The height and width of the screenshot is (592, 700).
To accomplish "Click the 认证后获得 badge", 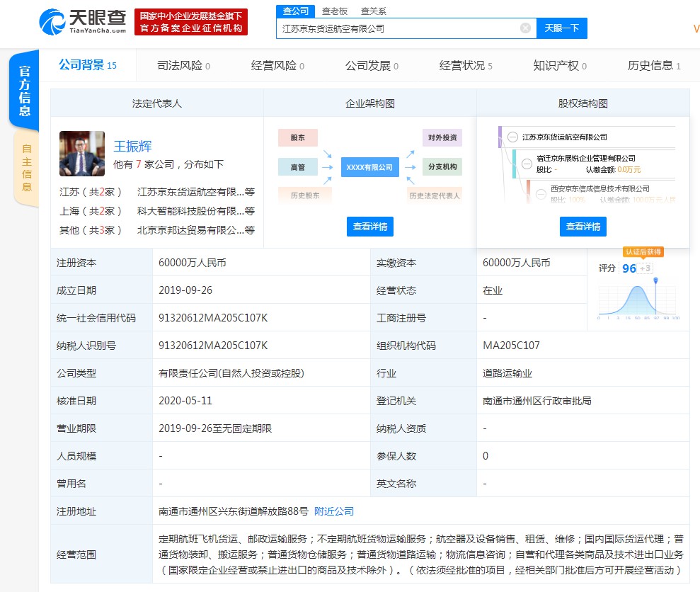I will 643,252.
